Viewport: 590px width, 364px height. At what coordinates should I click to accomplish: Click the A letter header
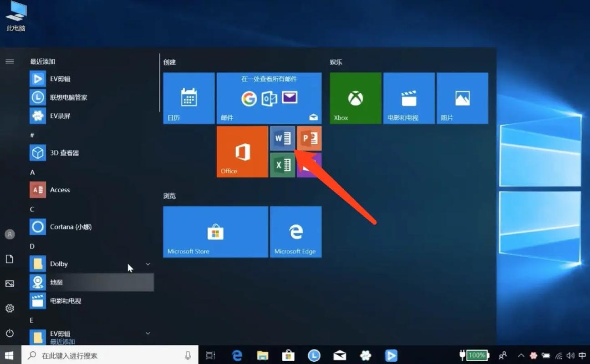(x=32, y=172)
